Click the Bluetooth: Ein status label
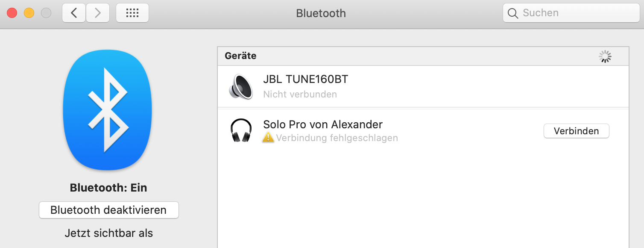Screen dimensions: 644x248 point(108,188)
